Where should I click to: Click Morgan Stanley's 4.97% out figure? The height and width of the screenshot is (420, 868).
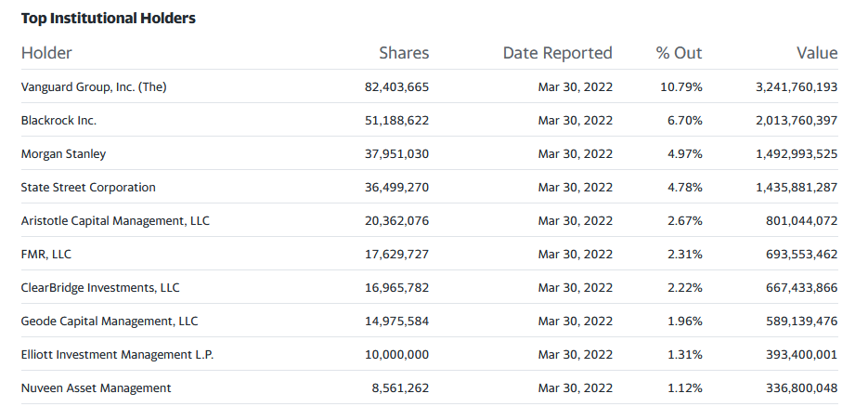685,154
